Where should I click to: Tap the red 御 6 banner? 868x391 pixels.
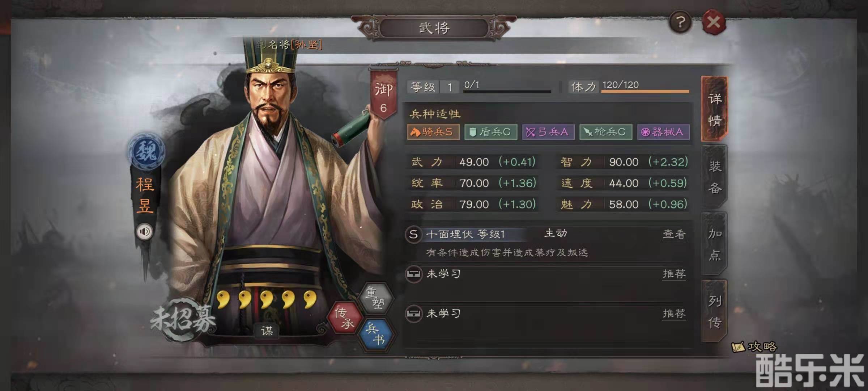click(x=383, y=95)
